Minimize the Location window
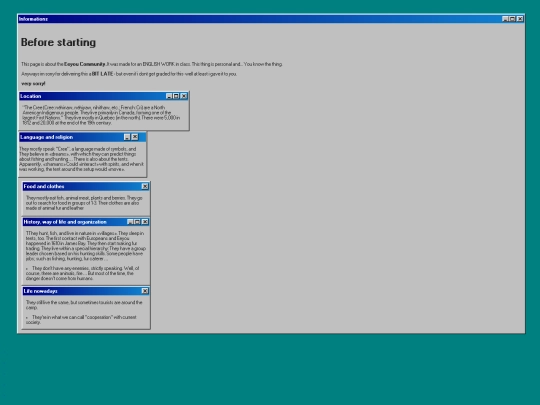 click(x=169, y=96)
